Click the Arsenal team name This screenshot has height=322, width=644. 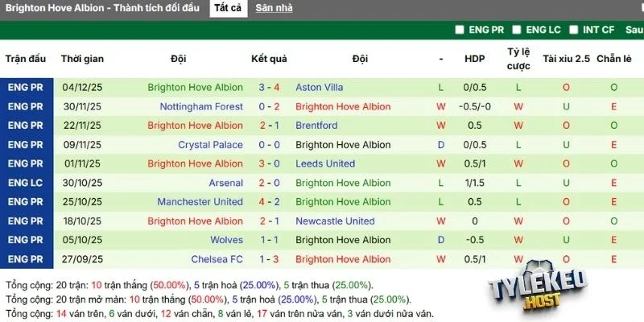[x=225, y=183]
